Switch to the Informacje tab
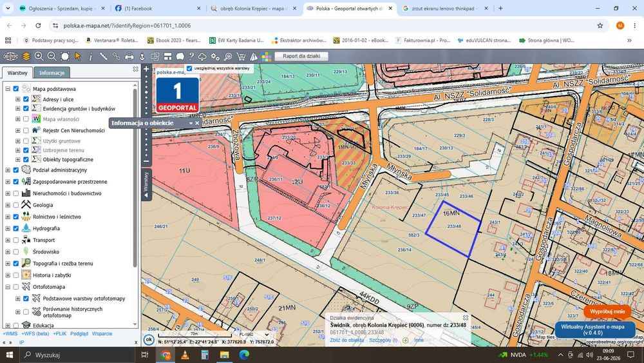The height and width of the screenshot is (363, 644). [52, 73]
